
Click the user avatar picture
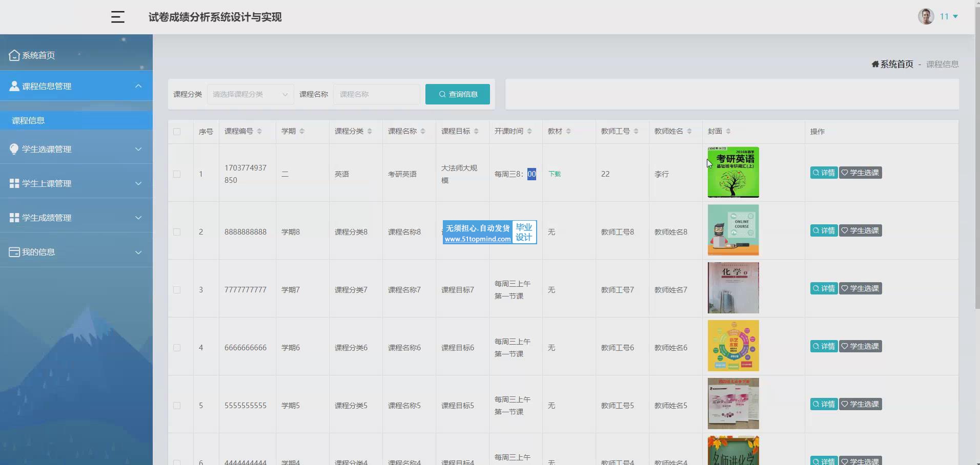point(926,16)
